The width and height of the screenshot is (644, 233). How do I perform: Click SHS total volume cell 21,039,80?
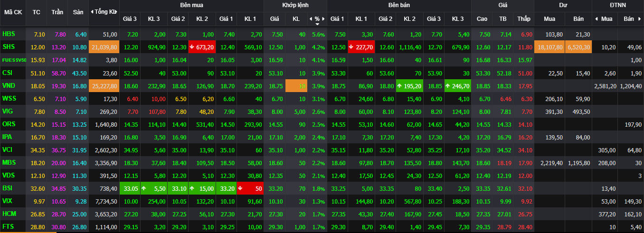click(x=104, y=47)
